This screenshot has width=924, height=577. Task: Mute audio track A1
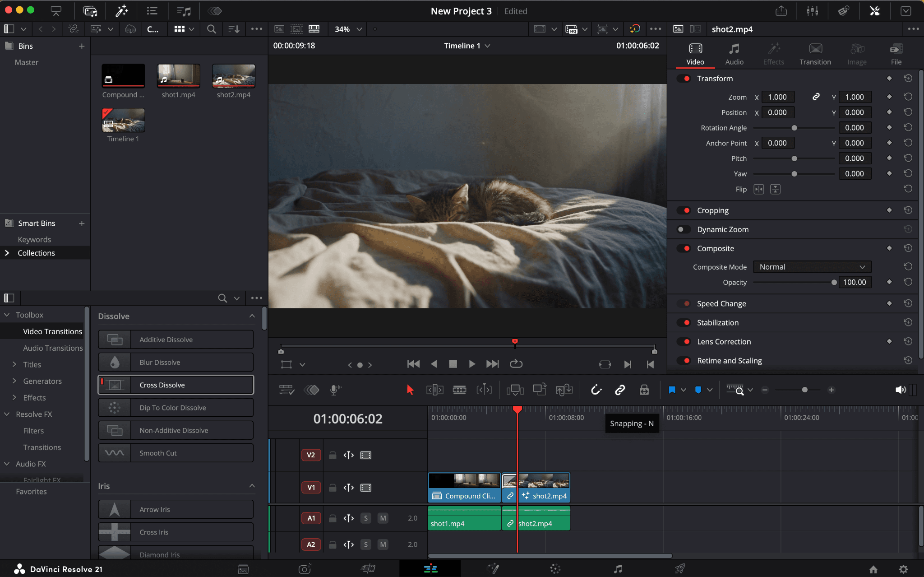[x=383, y=518]
